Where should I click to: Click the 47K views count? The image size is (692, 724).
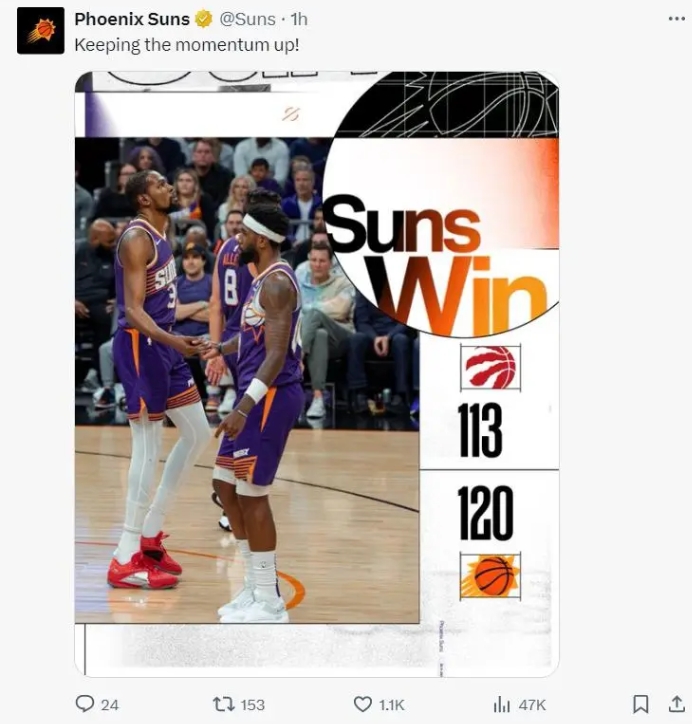coord(532,705)
